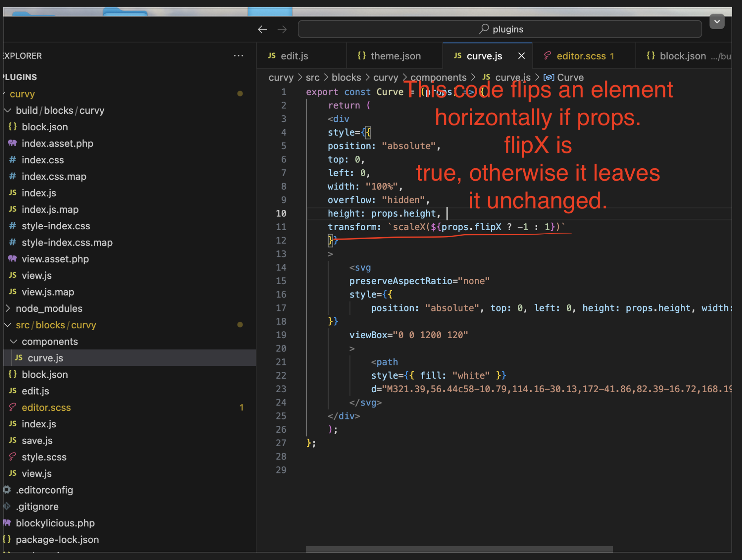
Task: Click the EXPLORER panel title
Action: point(23,56)
